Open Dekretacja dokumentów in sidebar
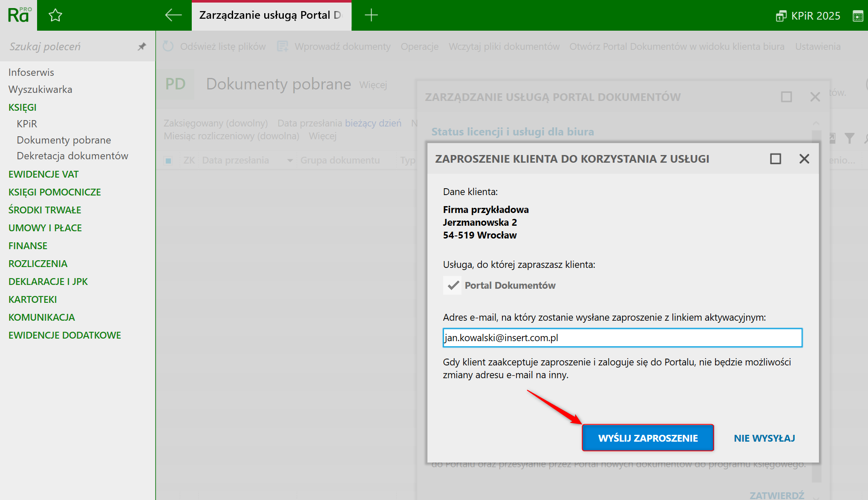 coord(72,156)
